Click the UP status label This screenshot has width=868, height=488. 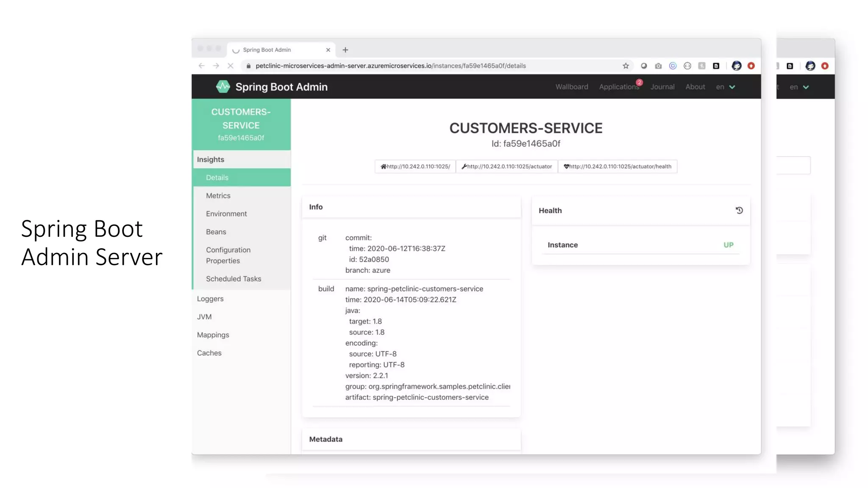tap(729, 245)
